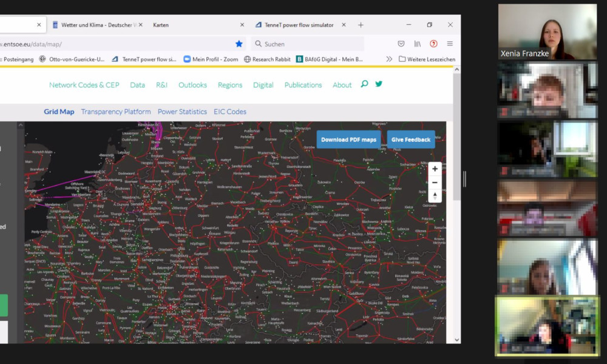Open the Mein Profil - Zoom bookmark
The width and height of the screenshot is (607, 364).
click(211, 59)
